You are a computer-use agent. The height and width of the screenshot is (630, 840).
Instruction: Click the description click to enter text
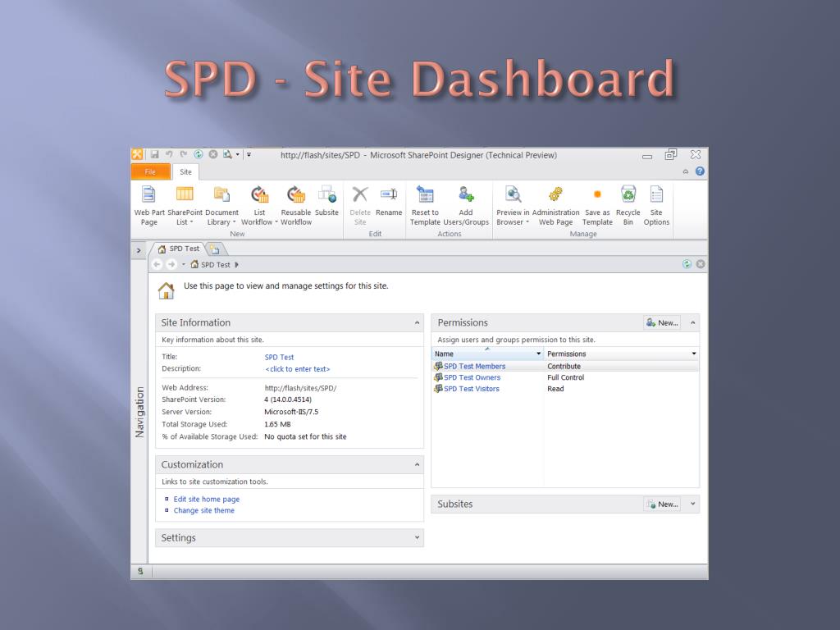point(297,369)
